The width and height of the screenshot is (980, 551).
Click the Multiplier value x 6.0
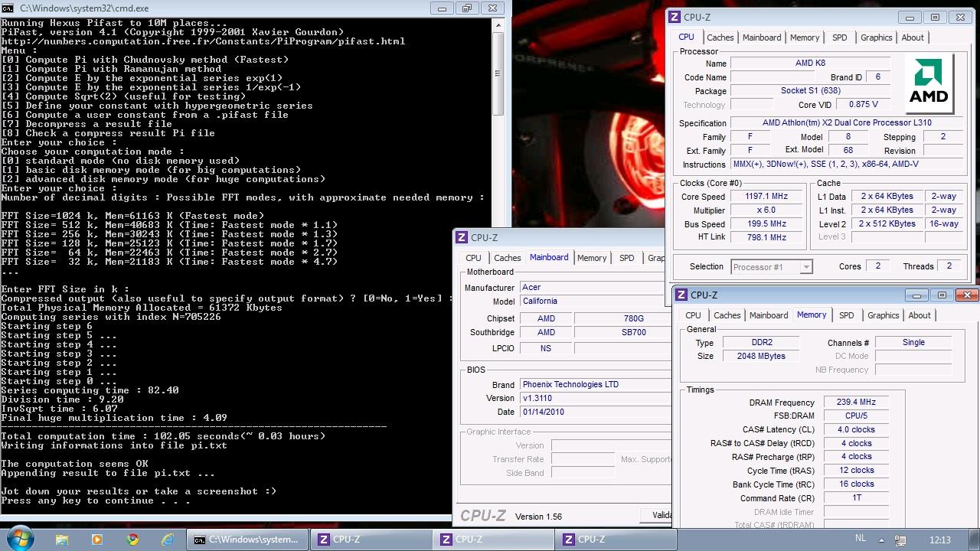click(x=767, y=210)
